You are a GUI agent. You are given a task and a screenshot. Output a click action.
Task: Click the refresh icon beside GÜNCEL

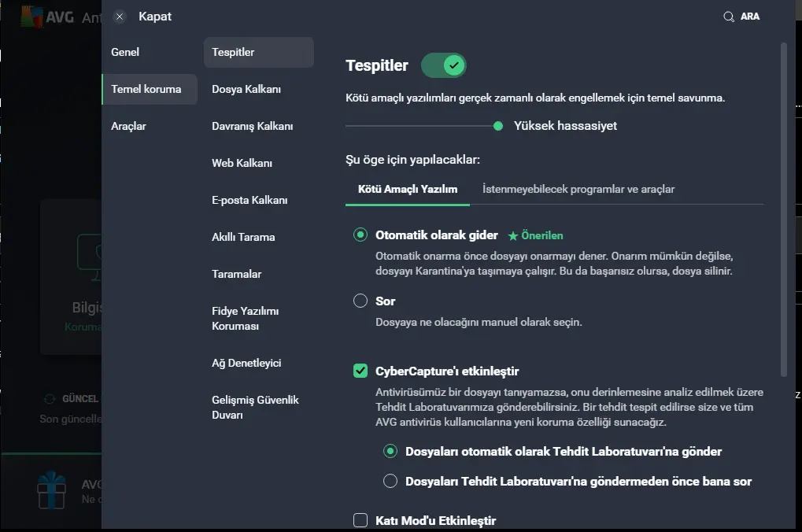(49, 399)
